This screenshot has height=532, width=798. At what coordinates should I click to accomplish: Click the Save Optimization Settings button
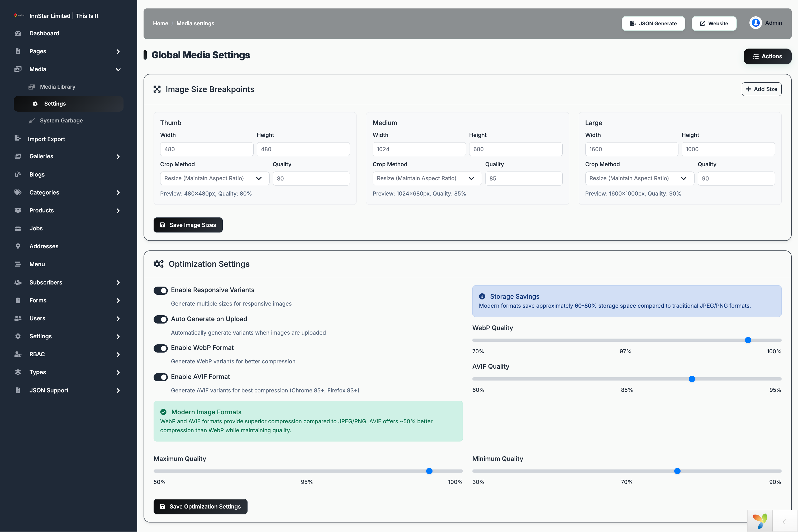coord(200,506)
